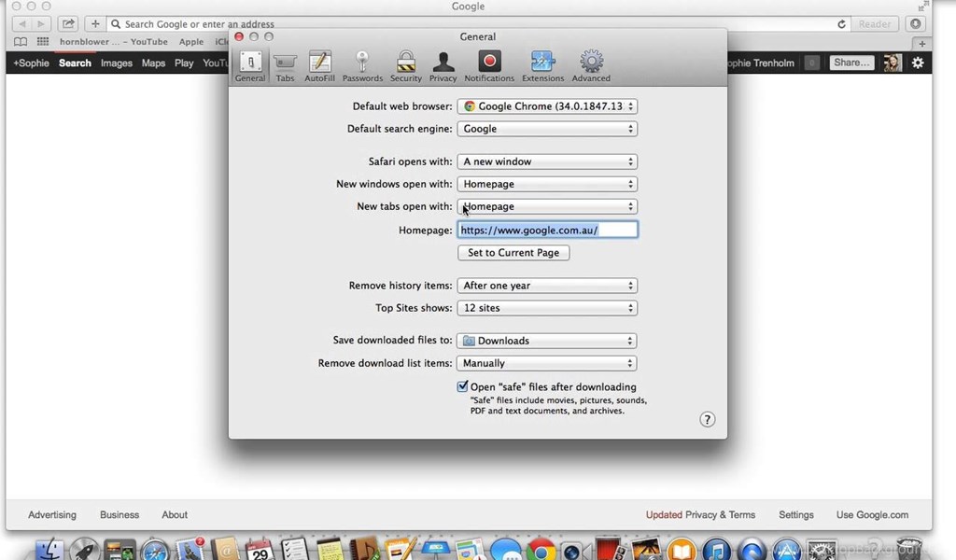Open Finder from the Dock

[x=49, y=550]
